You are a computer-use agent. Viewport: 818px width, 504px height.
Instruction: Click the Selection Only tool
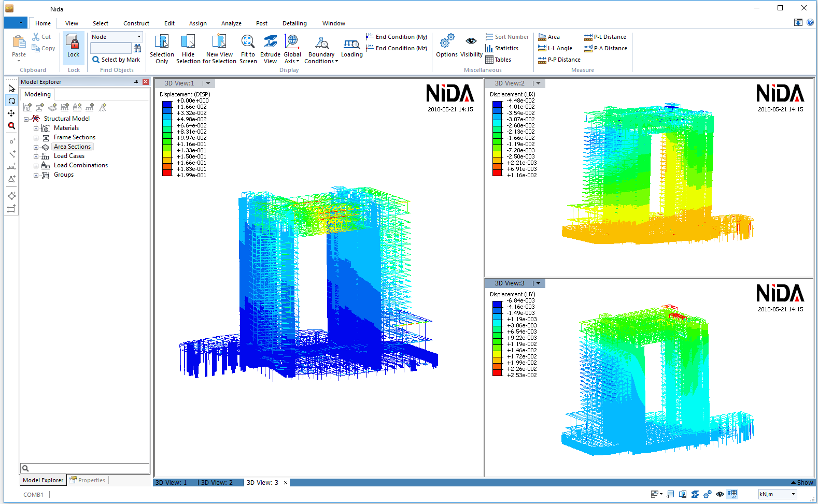tap(162, 49)
